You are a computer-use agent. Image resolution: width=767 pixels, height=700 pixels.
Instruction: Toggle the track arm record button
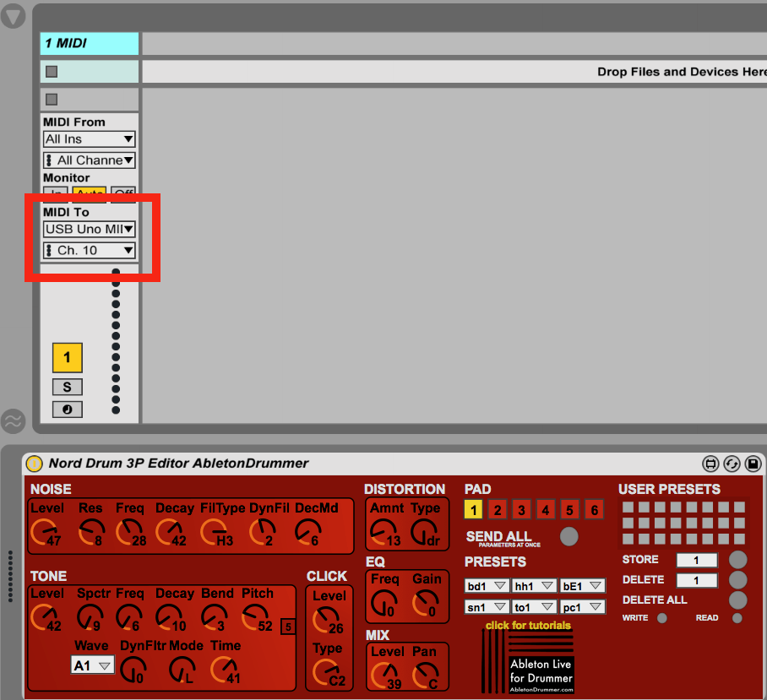tap(67, 410)
